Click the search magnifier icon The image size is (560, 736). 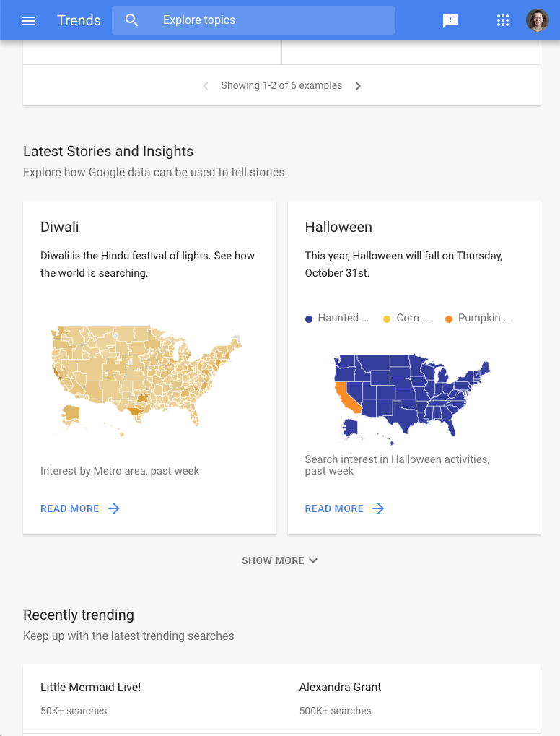pyautogui.click(x=132, y=20)
